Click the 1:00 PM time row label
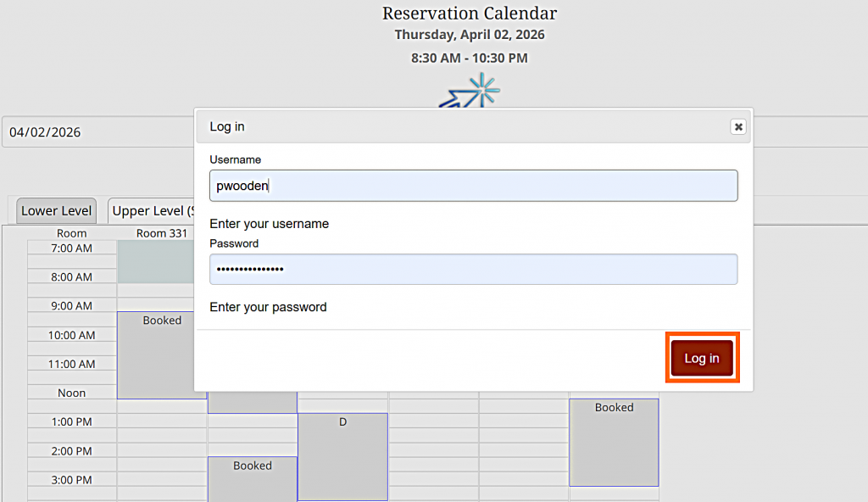Image resolution: width=868 pixels, height=502 pixels. point(71,421)
